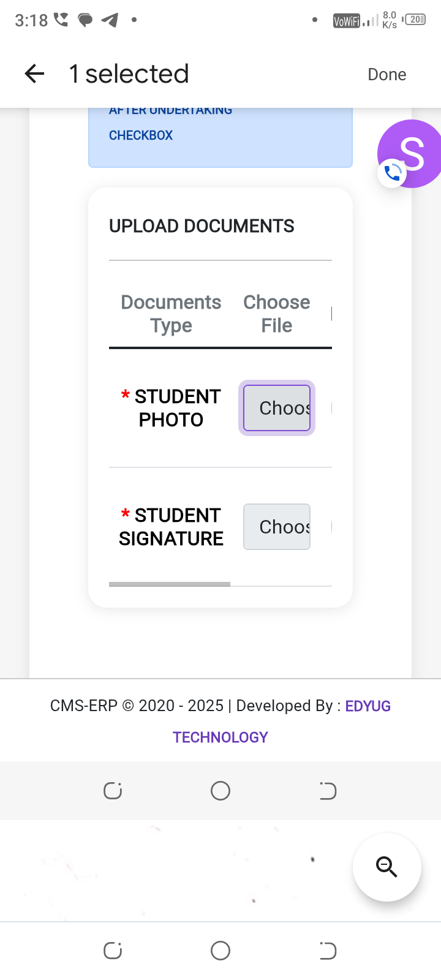Tap the blue call sync icon
The image size is (441, 980).
pyautogui.click(x=393, y=173)
